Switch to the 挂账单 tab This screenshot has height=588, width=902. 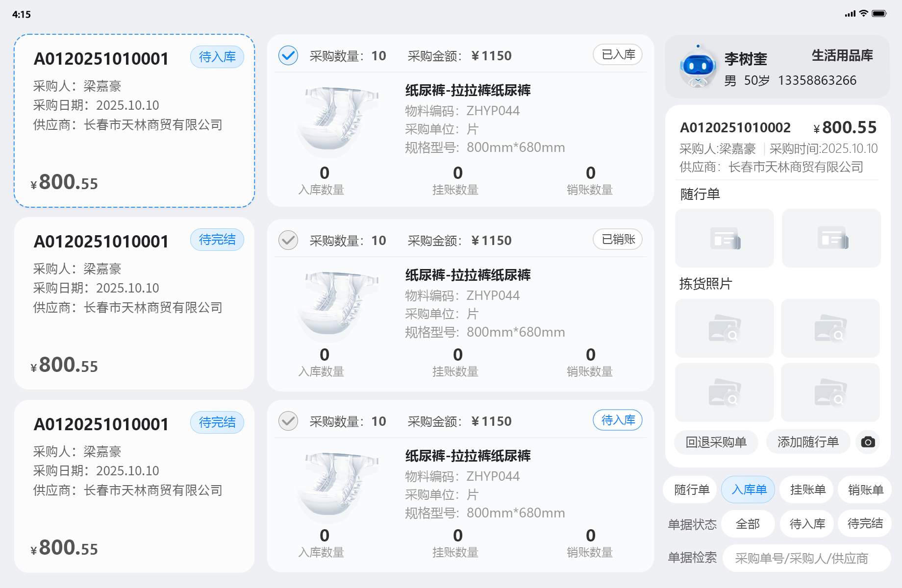pos(807,490)
